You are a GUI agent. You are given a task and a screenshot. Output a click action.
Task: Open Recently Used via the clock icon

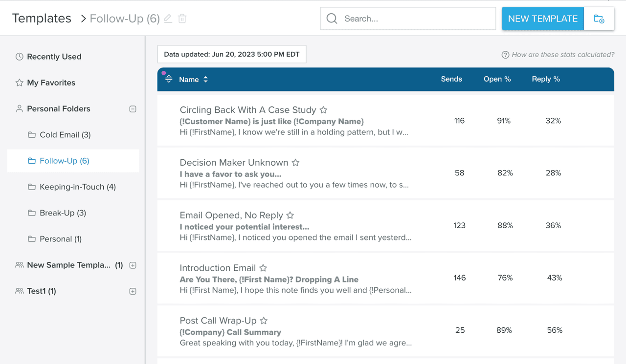click(x=19, y=56)
